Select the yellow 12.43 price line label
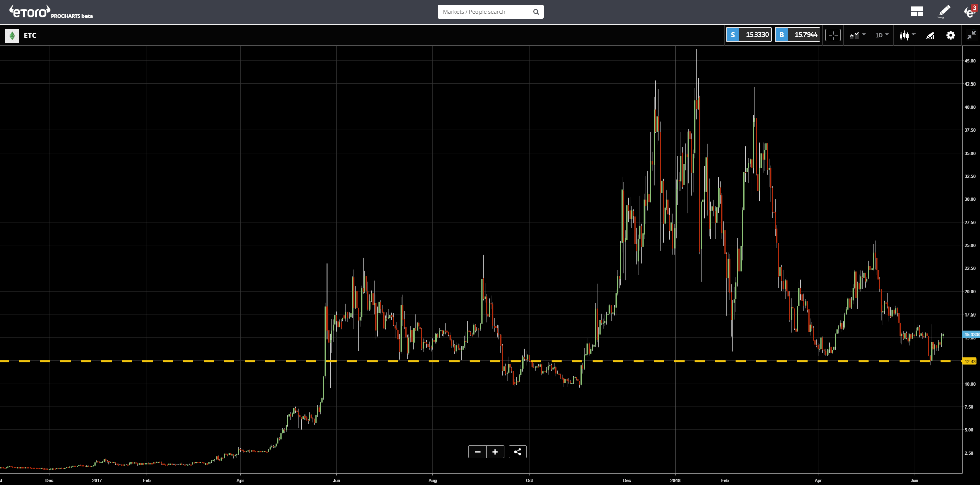 [x=970, y=361]
